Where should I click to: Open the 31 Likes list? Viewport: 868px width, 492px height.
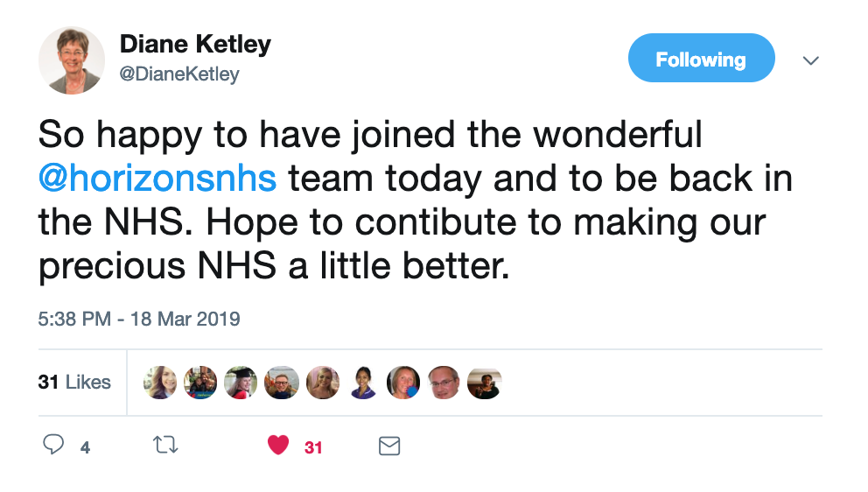[74, 383]
